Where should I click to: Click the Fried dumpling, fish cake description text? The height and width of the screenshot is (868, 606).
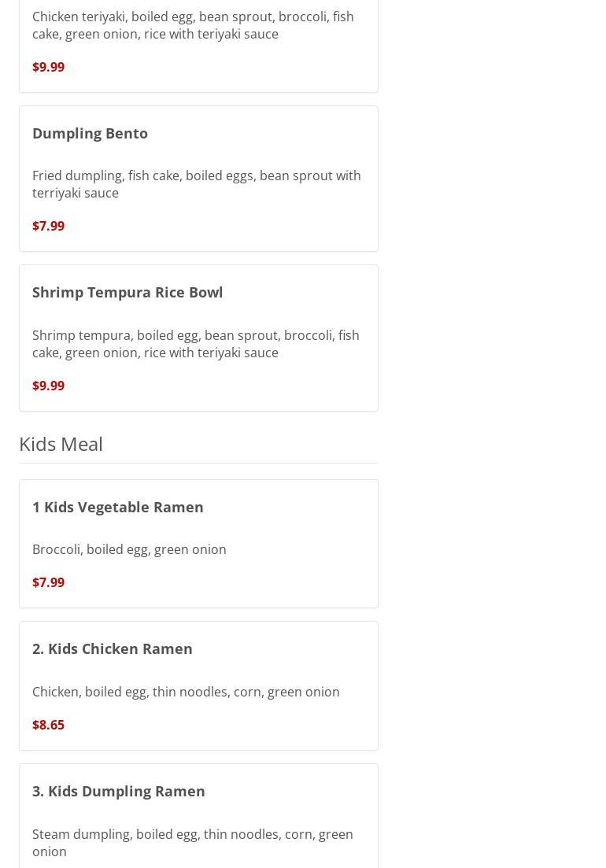pos(197,184)
